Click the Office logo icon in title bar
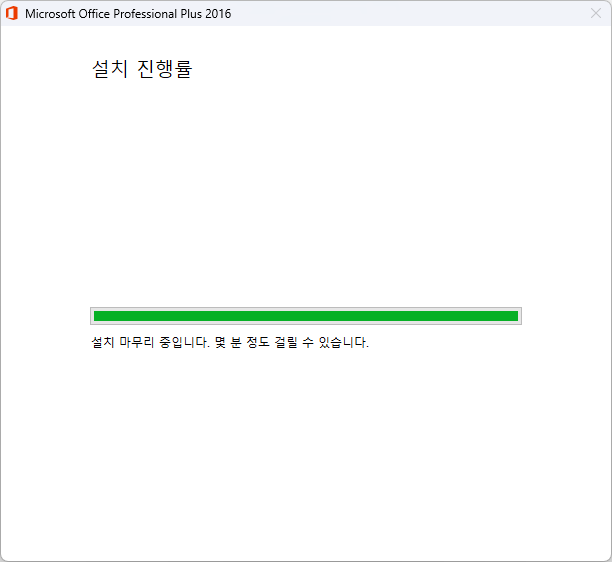The image size is (612, 562). [12, 13]
